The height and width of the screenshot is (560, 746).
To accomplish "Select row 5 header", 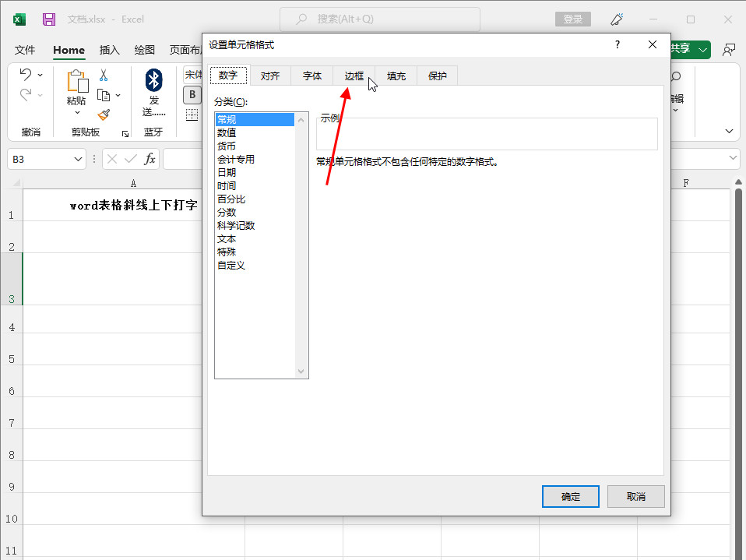I will [12, 349].
